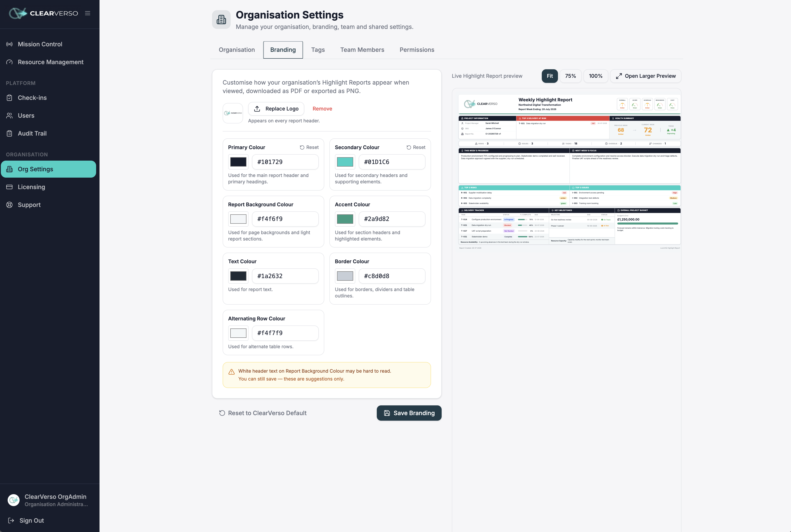The height and width of the screenshot is (532, 791).
Task: Click the ClearVerso OrgAdmin avatar
Action: tap(14, 500)
